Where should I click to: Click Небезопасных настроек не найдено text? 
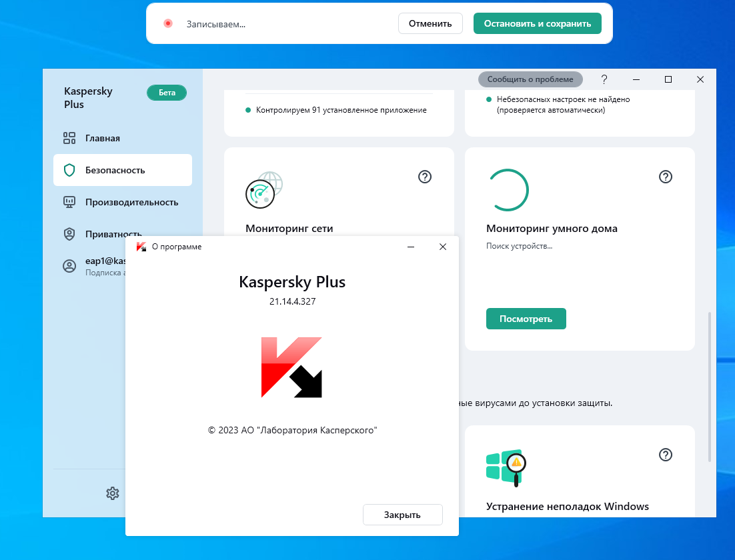pos(564,99)
